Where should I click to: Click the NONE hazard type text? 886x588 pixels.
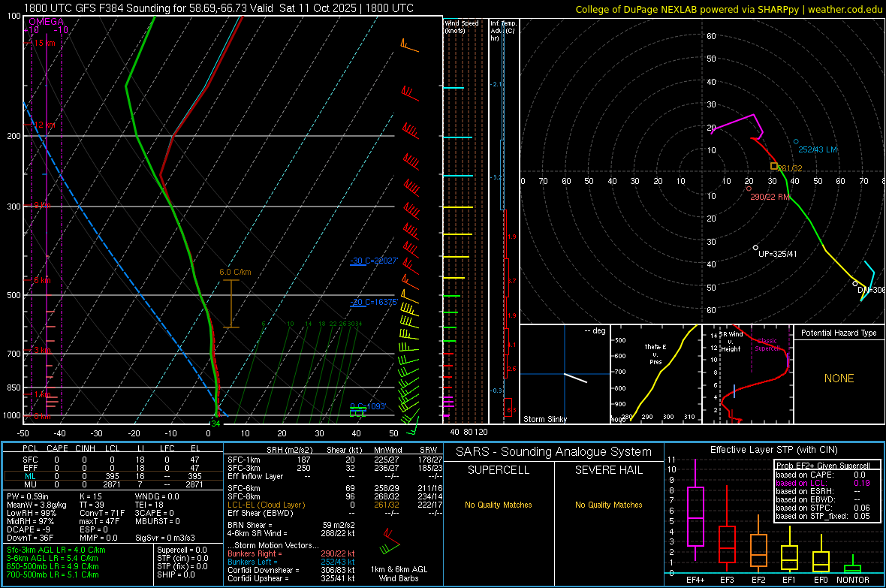pyautogui.click(x=839, y=378)
